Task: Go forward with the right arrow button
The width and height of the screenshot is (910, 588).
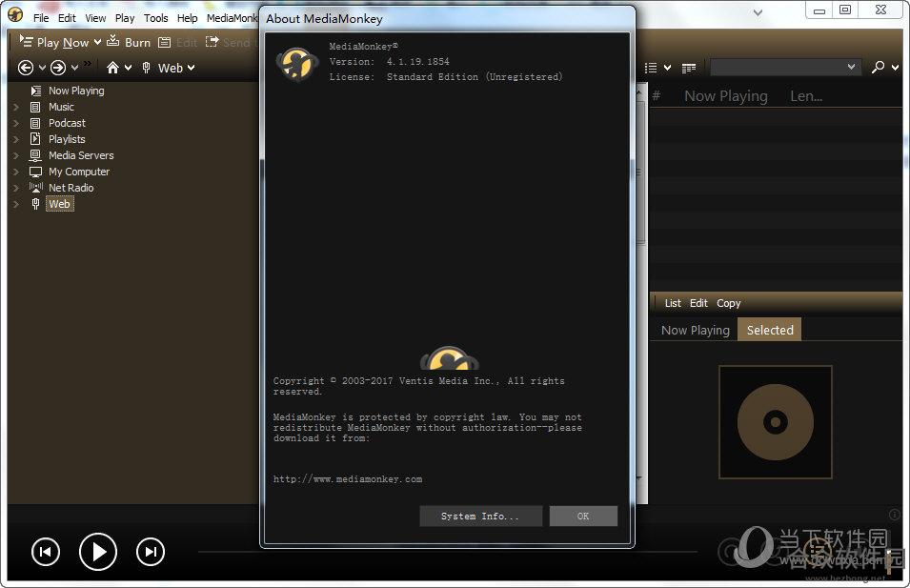Action: pyautogui.click(x=58, y=68)
